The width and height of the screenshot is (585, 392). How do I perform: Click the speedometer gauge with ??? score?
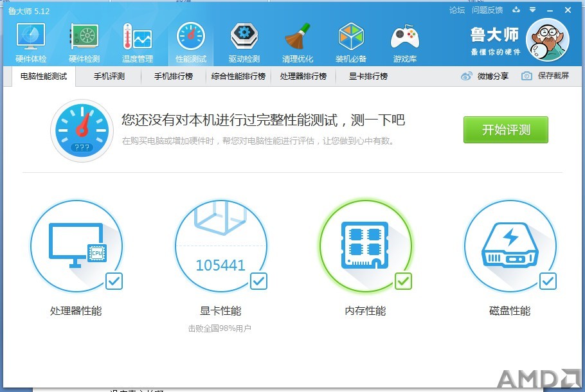[x=82, y=130]
